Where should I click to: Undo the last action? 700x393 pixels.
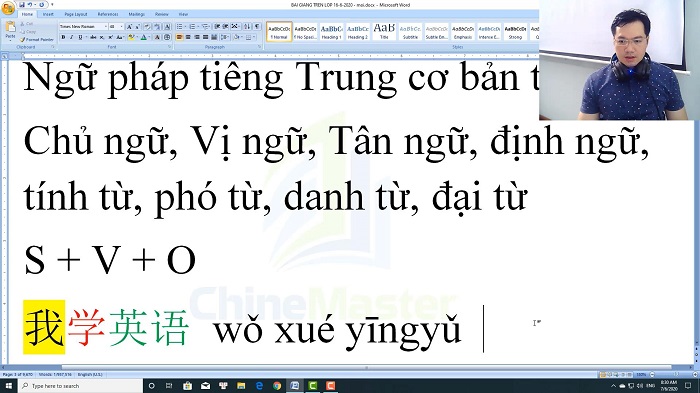point(30,5)
